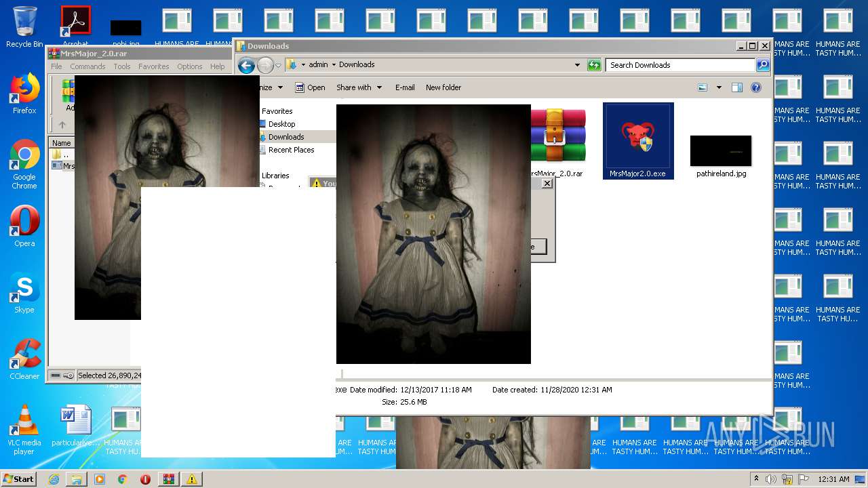Click the Downloads breadcrumb in address bar

point(357,65)
